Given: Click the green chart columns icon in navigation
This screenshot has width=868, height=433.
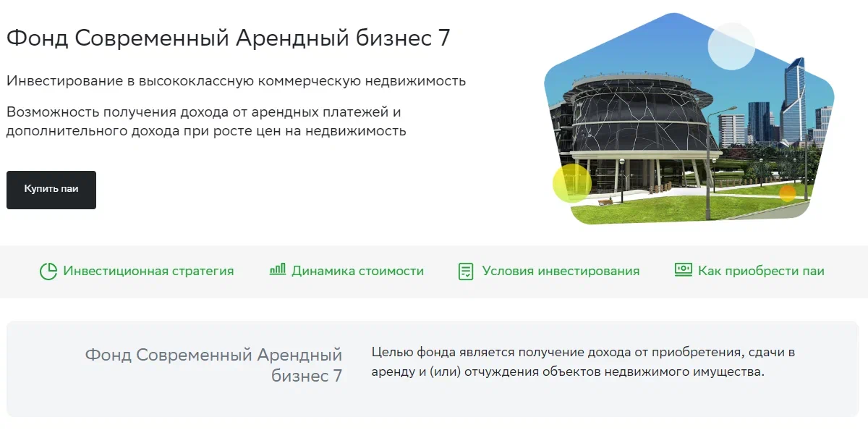Looking at the screenshot, I should coord(278,271).
